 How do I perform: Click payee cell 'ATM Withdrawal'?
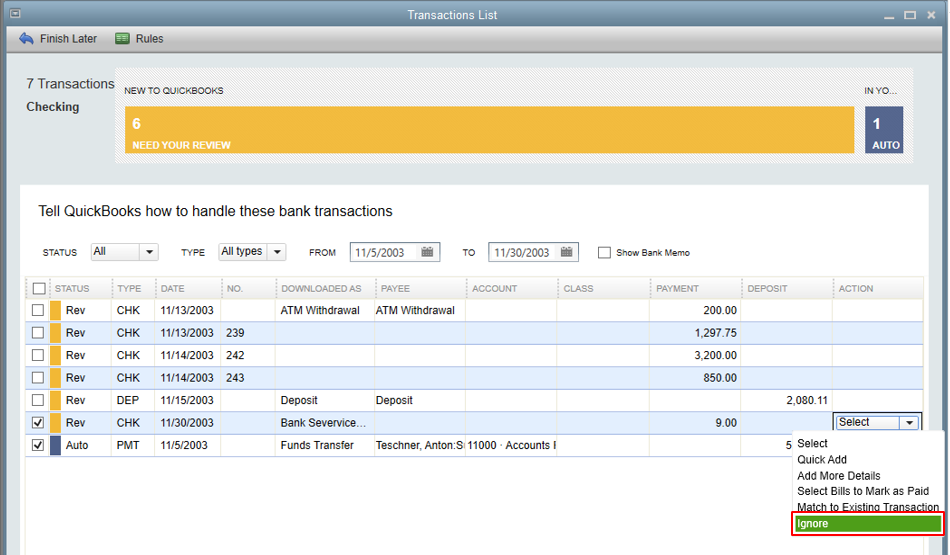(415, 310)
